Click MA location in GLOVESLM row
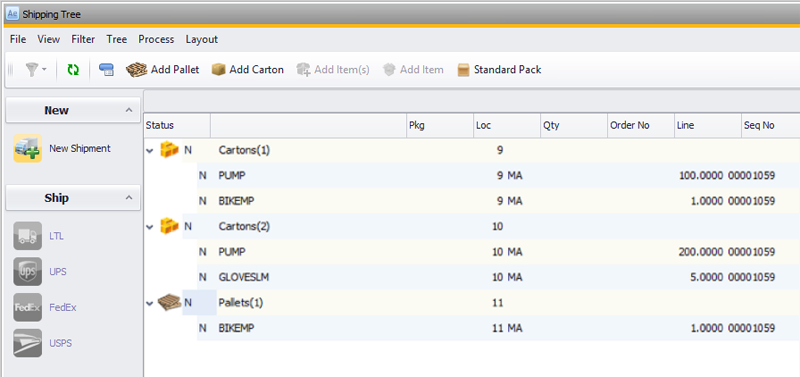The image size is (800, 377). click(x=515, y=278)
